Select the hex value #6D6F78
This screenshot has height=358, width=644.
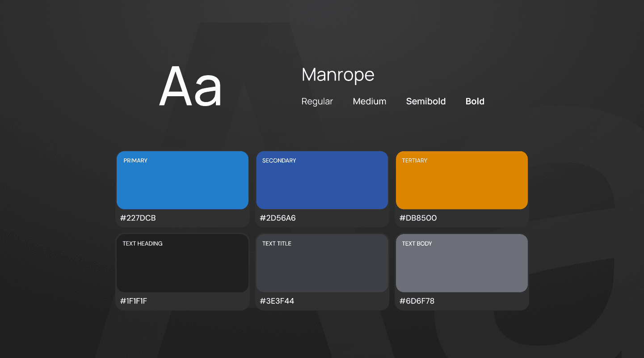(417, 301)
